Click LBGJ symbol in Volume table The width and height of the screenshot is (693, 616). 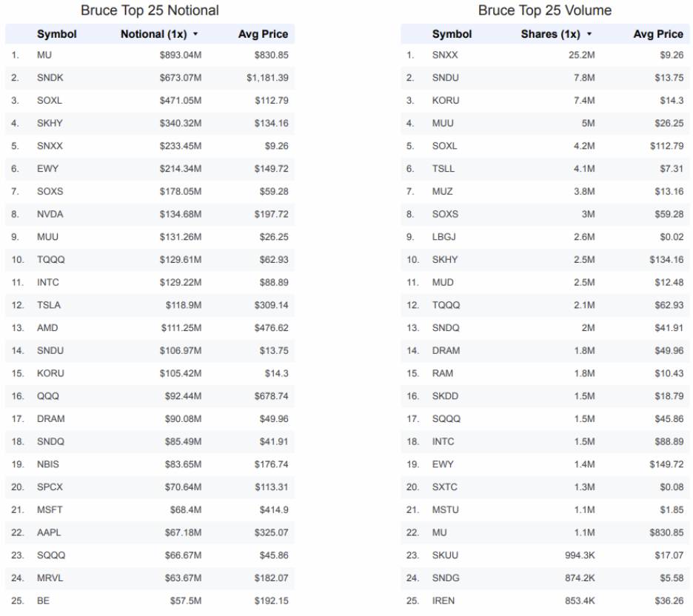(443, 237)
